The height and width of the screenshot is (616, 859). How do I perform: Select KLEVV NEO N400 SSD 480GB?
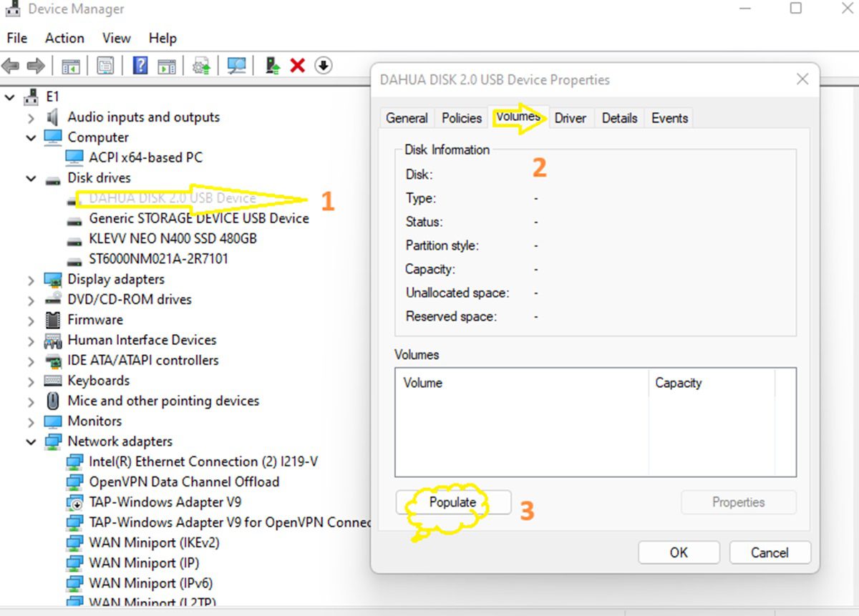pos(172,239)
